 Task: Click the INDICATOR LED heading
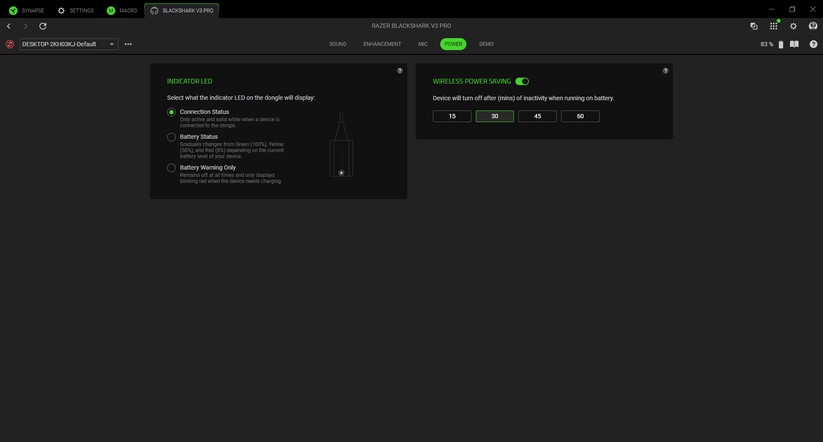point(189,81)
